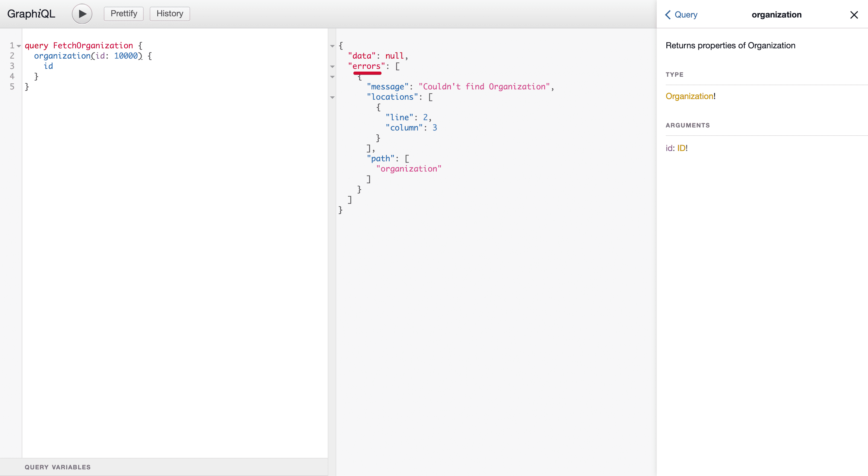Click the FetchOrganization operation name
The width and height of the screenshot is (868, 476).
pyautogui.click(x=93, y=46)
